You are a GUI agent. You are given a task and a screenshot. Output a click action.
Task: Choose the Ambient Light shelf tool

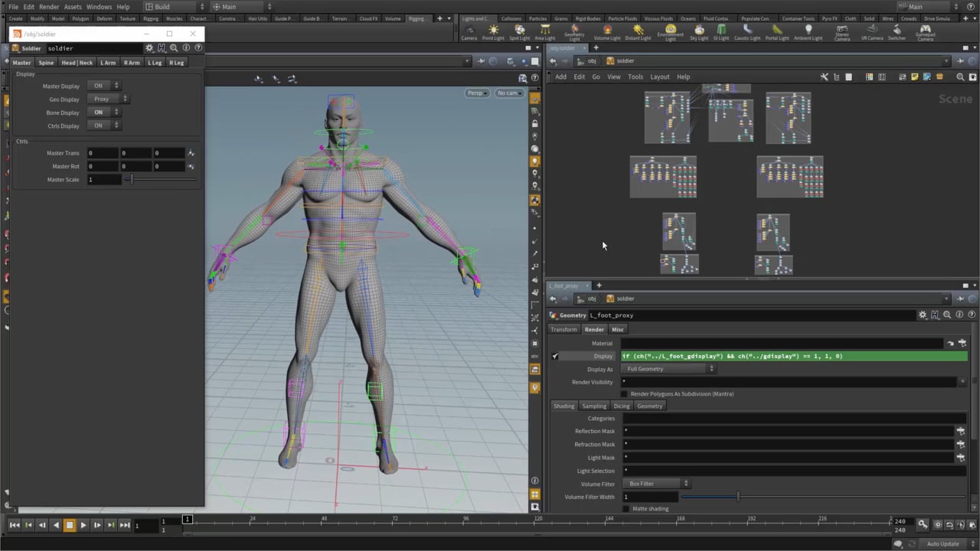tap(808, 32)
